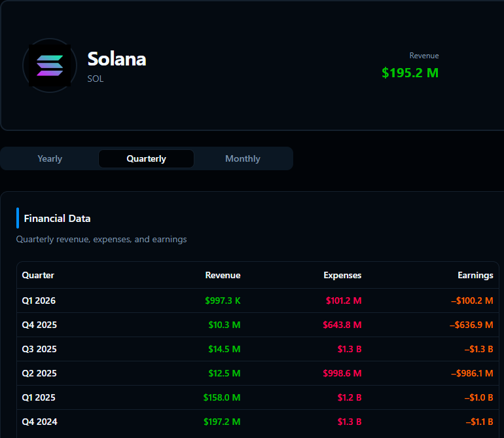This screenshot has height=438, width=504.
Task: Click the $998.6 M expenses value
Action: point(342,373)
